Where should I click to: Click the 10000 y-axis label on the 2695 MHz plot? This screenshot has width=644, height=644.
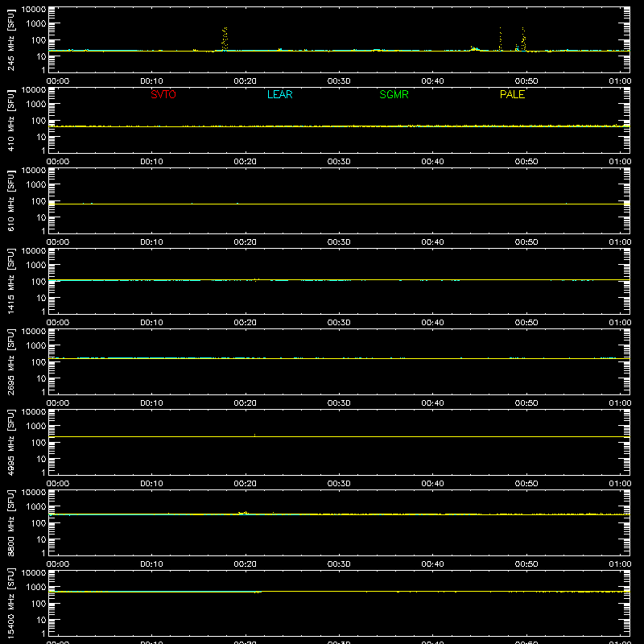click(34, 332)
